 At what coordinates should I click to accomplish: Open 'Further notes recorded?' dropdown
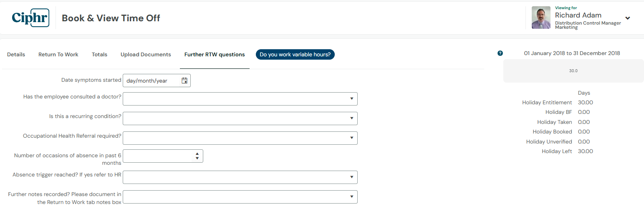pos(240,197)
